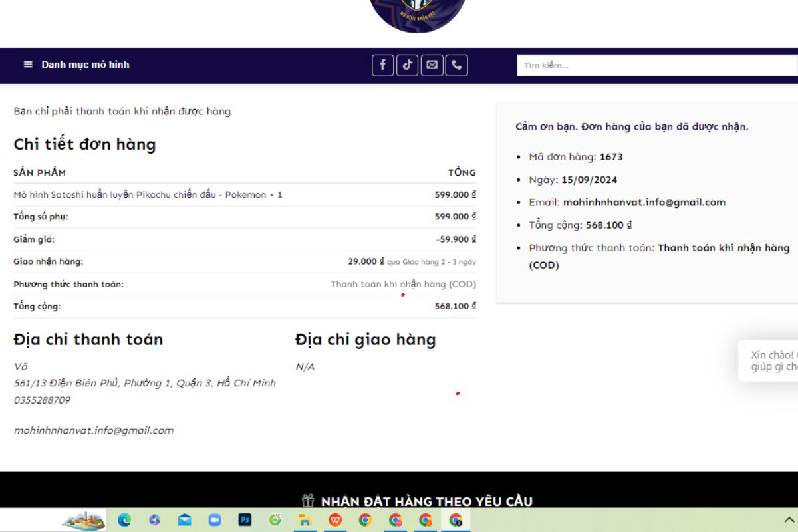The width and height of the screenshot is (798, 532).
Task: Click the phone call icon
Action: 456,65
